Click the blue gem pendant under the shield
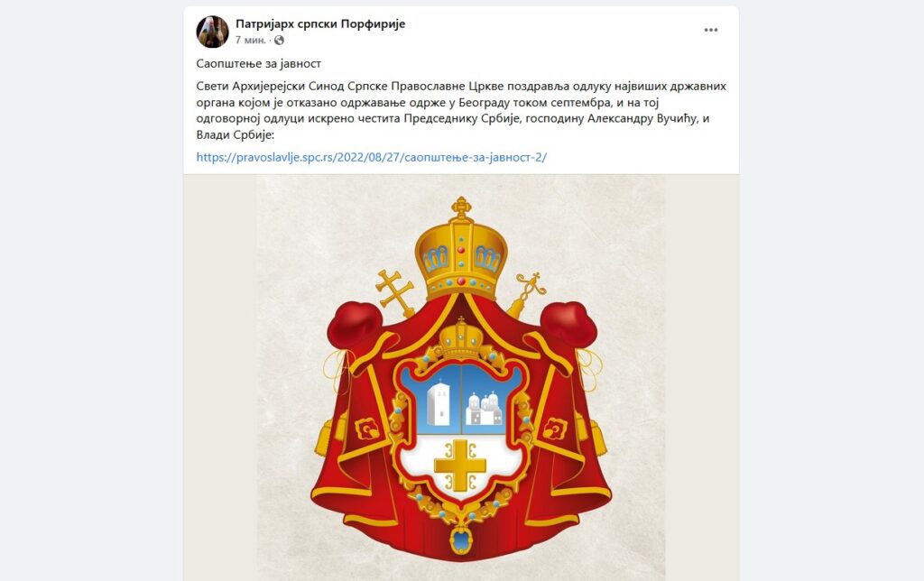Image resolution: width=924 pixels, height=581 pixels. pos(461,540)
